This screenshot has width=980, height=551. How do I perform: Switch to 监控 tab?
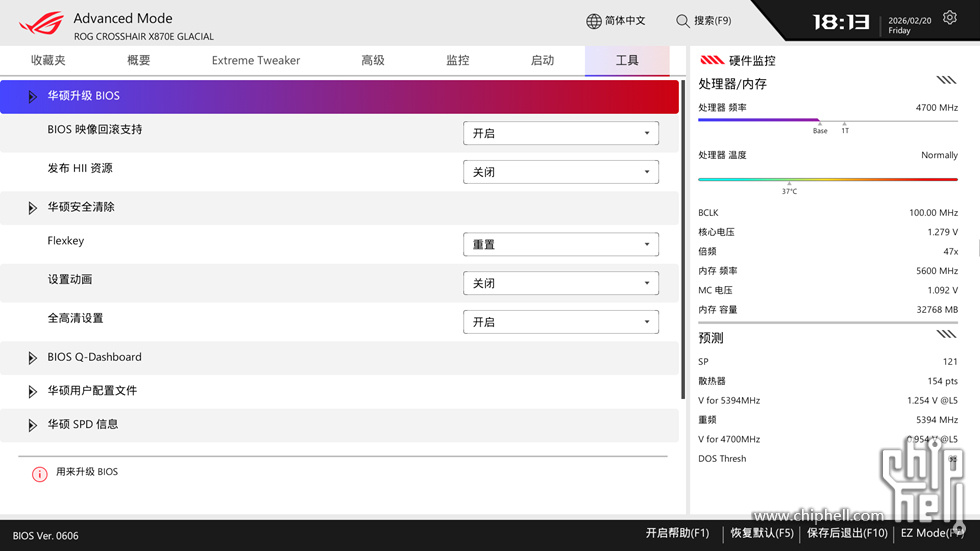(457, 60)
